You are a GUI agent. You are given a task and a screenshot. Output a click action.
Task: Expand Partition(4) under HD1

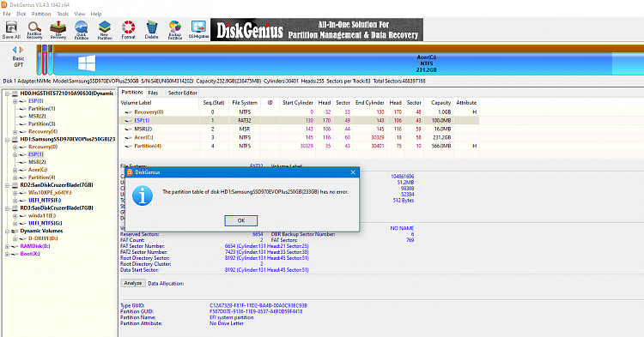(x=15, y=178)
